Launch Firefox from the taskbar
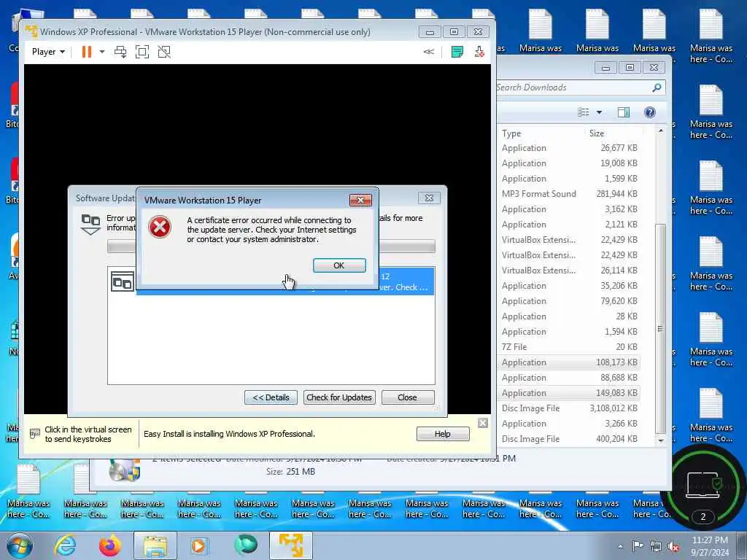This screenshot has height=560, width=747. tap(110, 545)
